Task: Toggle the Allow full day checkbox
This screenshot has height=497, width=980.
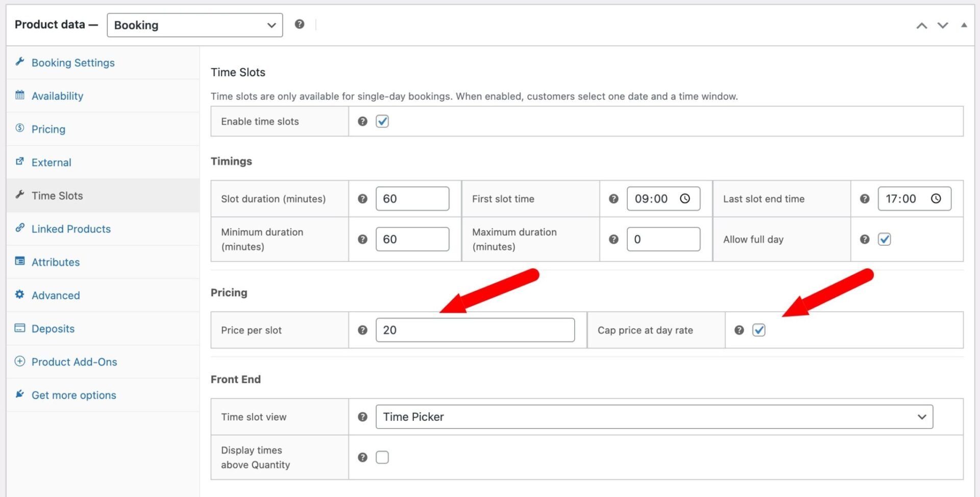Action: click(884, 239)
